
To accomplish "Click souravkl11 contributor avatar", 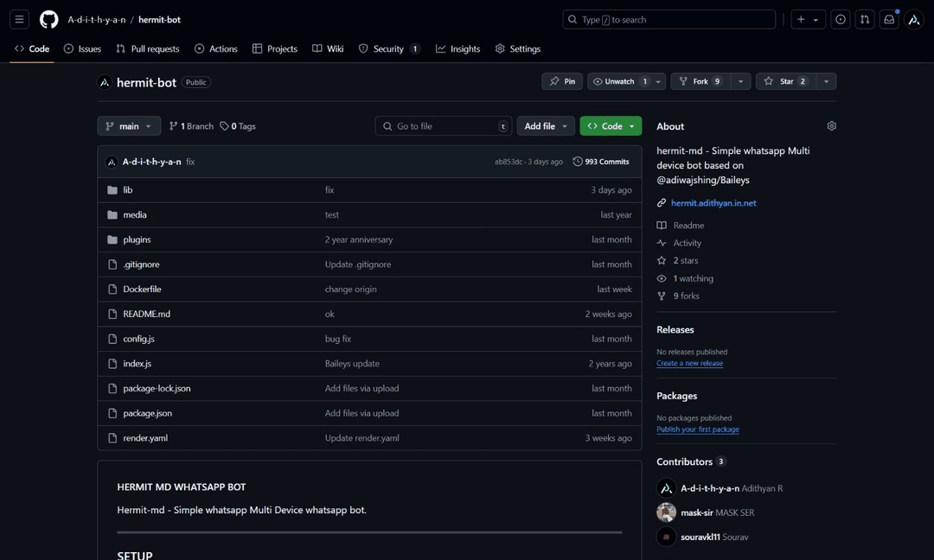I will pos(666,537).
